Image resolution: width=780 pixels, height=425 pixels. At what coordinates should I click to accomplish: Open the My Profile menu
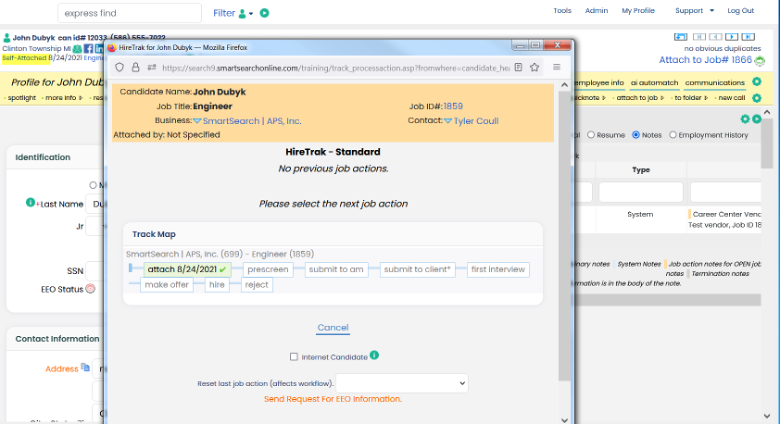point(638,10)
